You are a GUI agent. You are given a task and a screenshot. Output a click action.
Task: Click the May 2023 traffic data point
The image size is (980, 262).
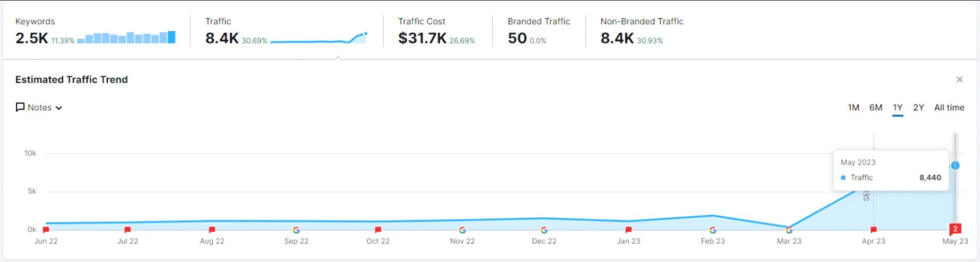[955, 166]
